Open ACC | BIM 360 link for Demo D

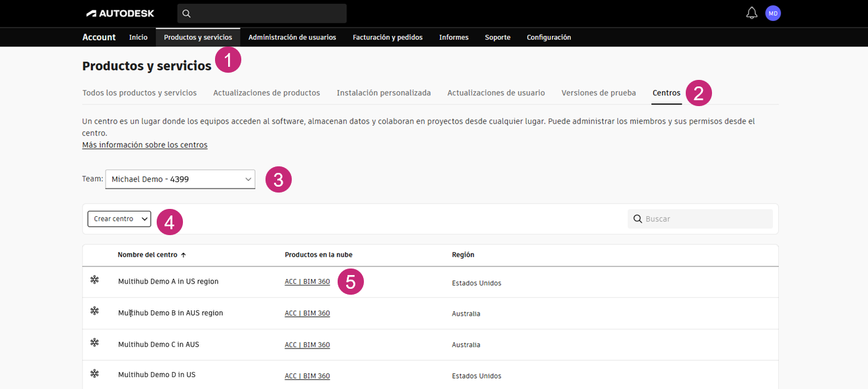coord(307,376)
